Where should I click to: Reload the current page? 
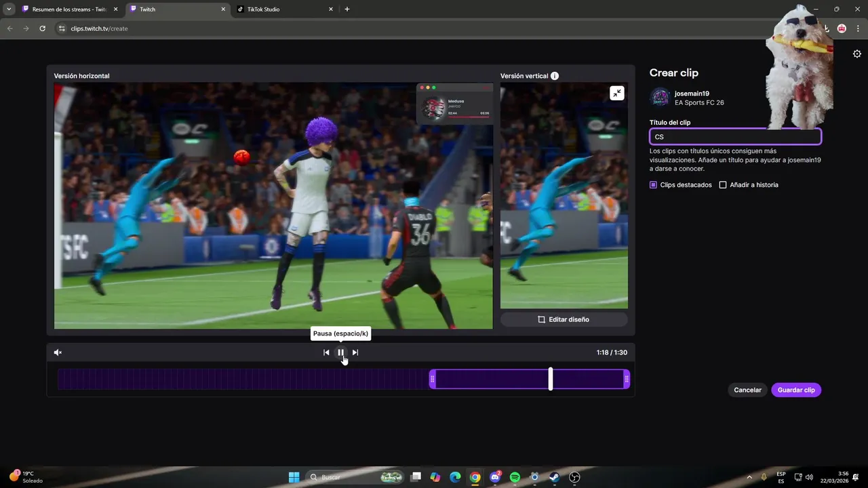coord(42,28)
